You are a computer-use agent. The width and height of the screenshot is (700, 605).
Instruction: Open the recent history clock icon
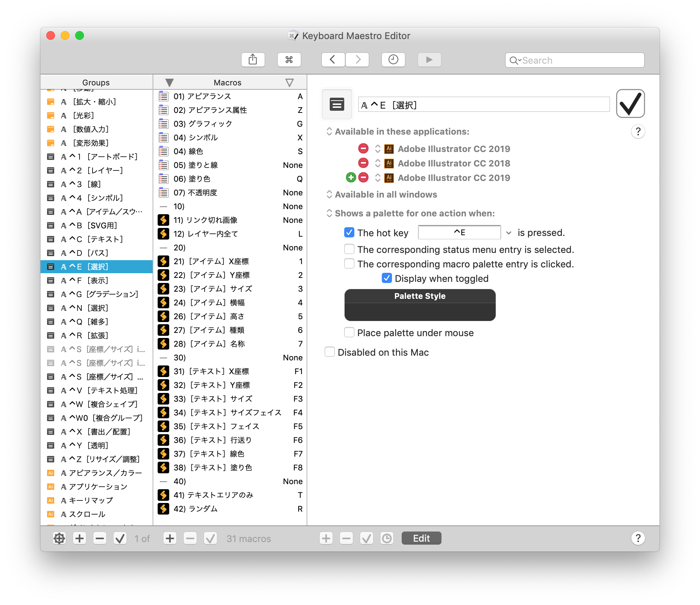[393, 60]
